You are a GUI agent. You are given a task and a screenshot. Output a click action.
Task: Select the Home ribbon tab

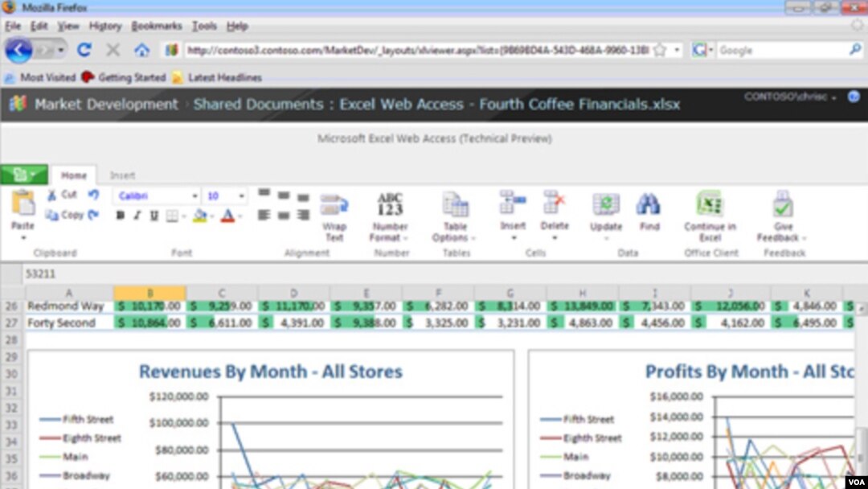[74, 175]
